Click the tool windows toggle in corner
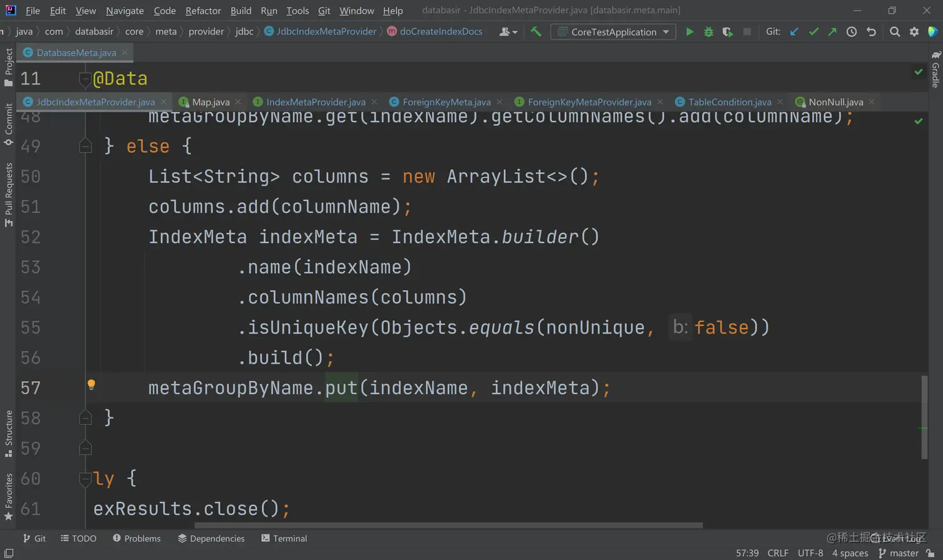This screenshot has height=560, width=943. pyautogui.click(x=9, y=553)
